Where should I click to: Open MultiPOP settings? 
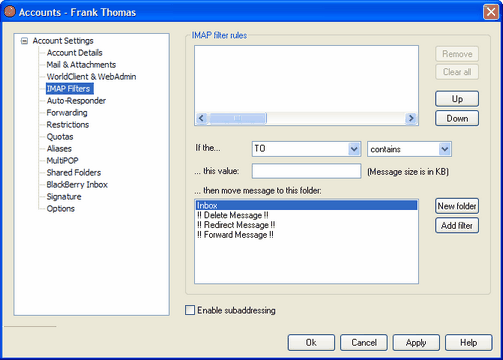[62, 161]
